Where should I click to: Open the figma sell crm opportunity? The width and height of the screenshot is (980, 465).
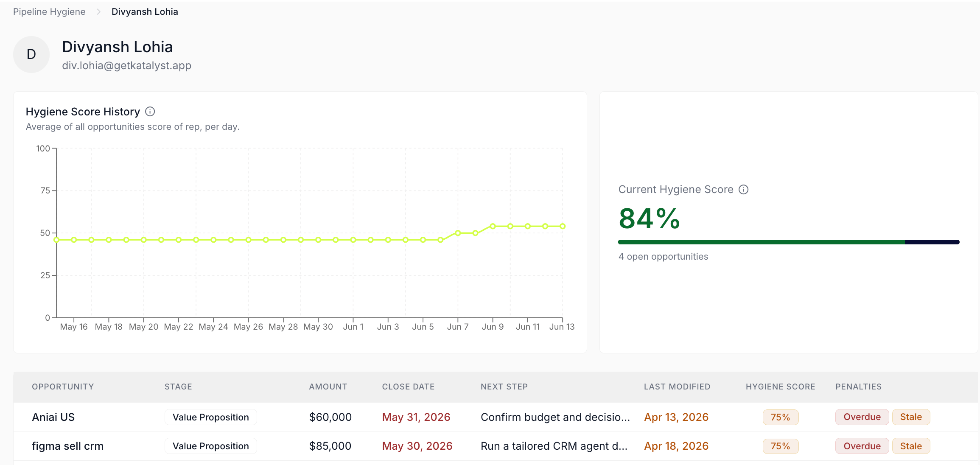68,446
